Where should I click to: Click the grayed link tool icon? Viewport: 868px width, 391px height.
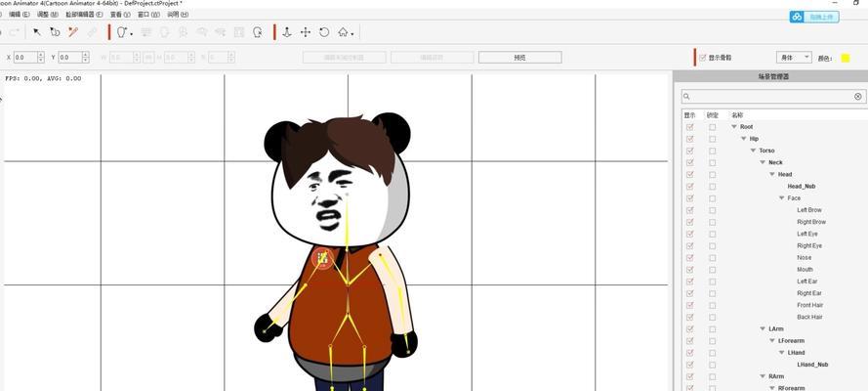(92, 32)
